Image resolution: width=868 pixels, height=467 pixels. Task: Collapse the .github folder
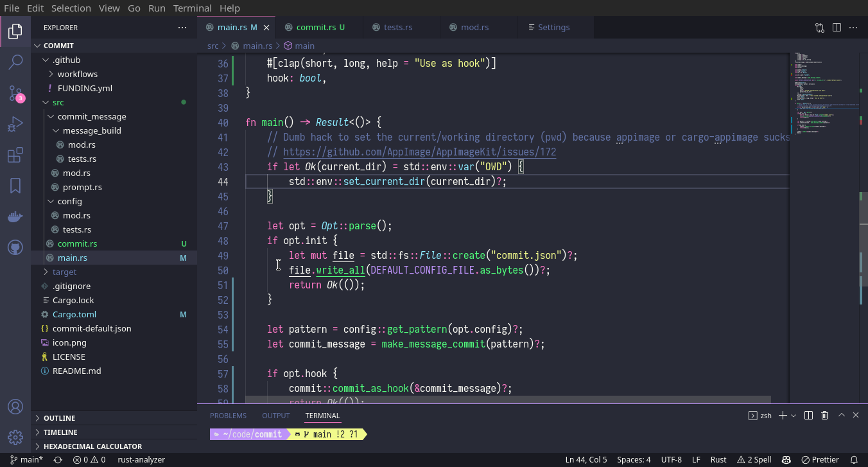pos(114,60)
